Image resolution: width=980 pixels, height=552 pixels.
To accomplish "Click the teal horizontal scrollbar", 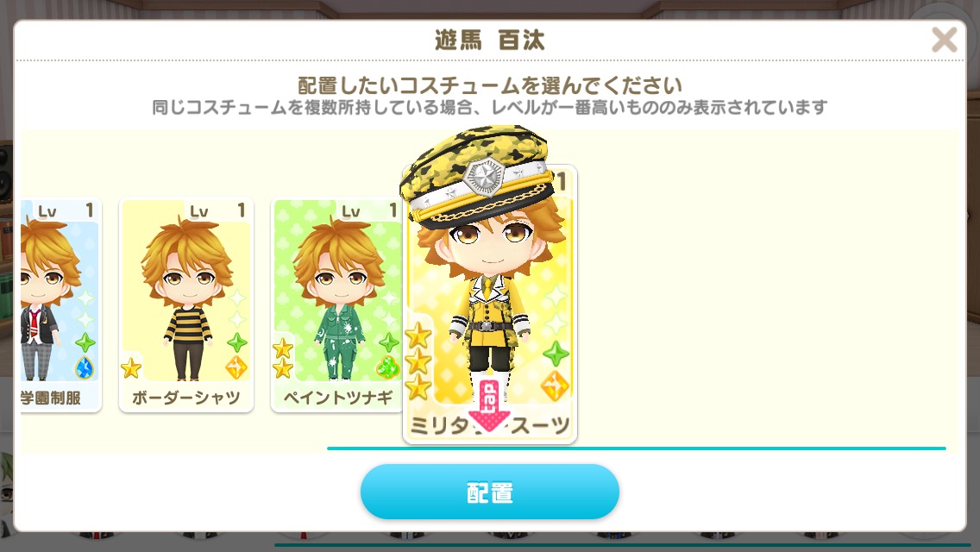I will [x=637, y=448].
